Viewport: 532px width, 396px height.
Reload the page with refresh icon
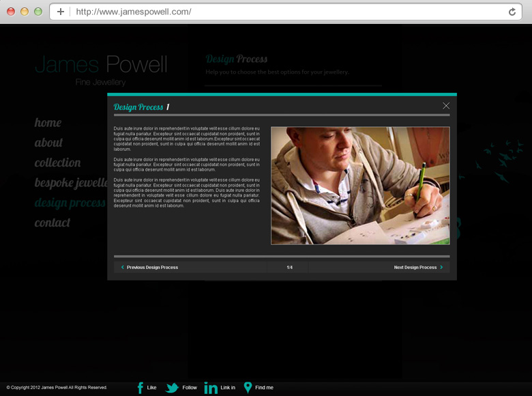coord(512,12)
